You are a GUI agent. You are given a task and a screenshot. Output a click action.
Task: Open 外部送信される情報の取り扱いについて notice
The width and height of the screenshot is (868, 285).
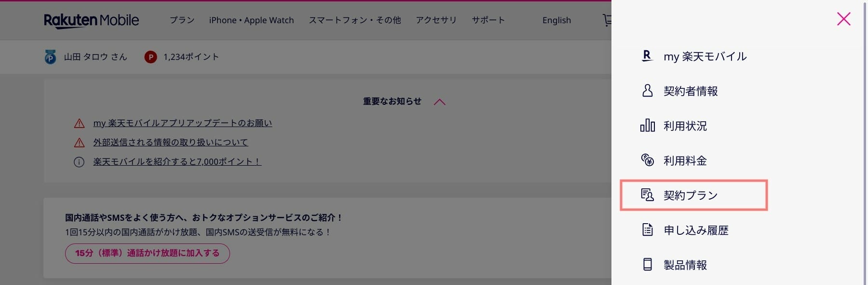point(170,142)
